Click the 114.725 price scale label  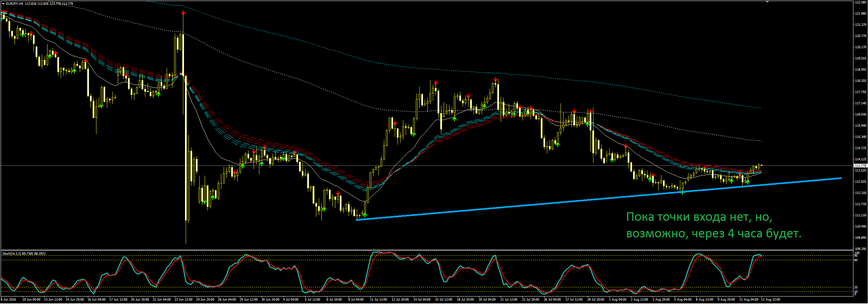point(861,148)
